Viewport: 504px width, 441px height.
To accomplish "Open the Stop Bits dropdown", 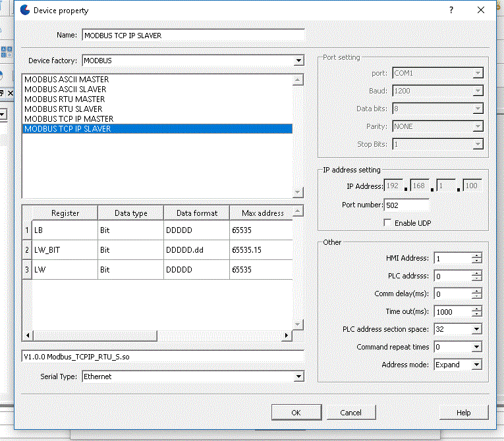I will (478, 144).
